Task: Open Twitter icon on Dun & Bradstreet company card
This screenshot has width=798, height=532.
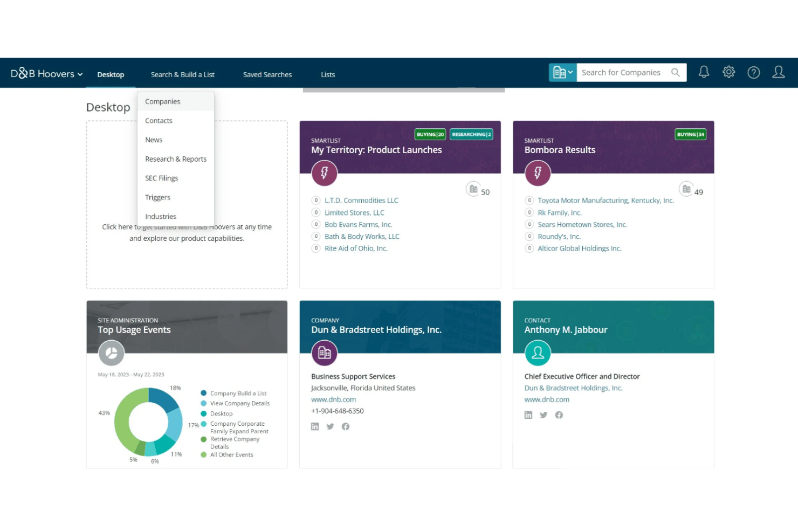Action: 330,426
